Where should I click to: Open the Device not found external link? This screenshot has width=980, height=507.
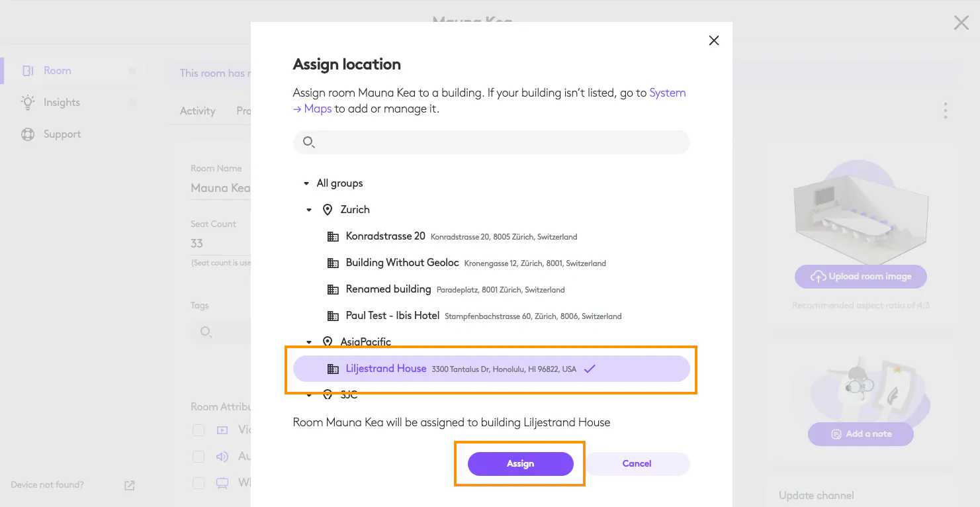click(130, 485)
